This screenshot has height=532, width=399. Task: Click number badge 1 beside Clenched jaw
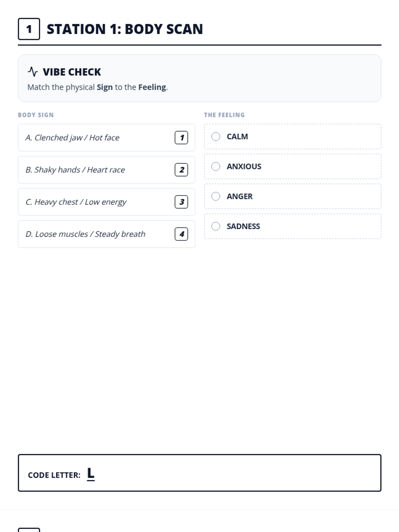click(181, 138)
